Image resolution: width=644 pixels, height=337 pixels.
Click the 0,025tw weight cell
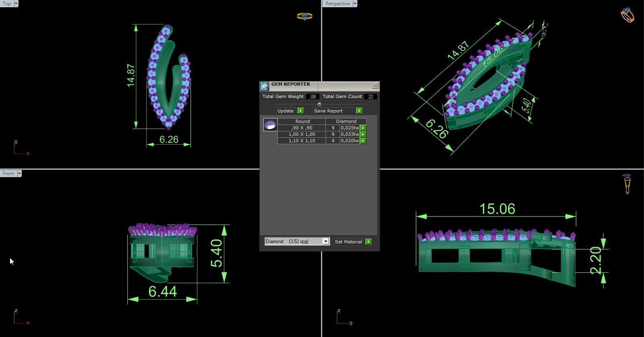coord(350,128)
